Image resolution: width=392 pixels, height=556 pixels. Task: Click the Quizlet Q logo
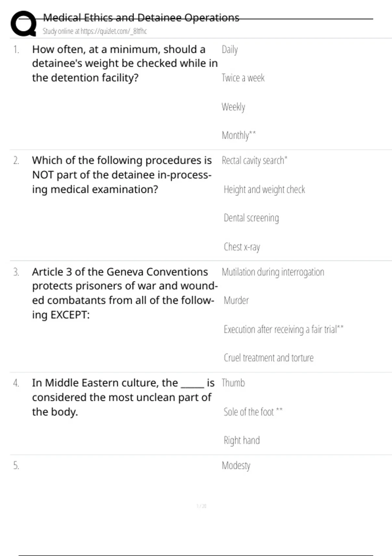24,23
